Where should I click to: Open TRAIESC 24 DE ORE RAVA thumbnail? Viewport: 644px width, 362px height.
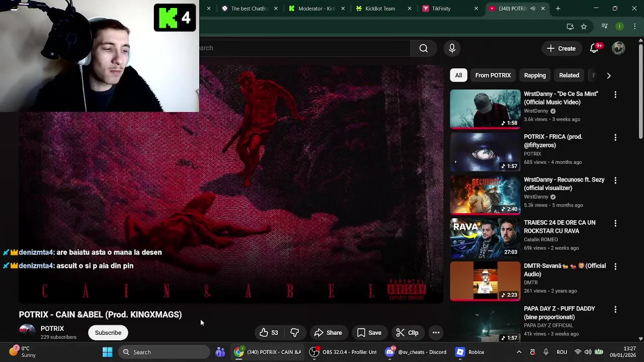[485, 238]
